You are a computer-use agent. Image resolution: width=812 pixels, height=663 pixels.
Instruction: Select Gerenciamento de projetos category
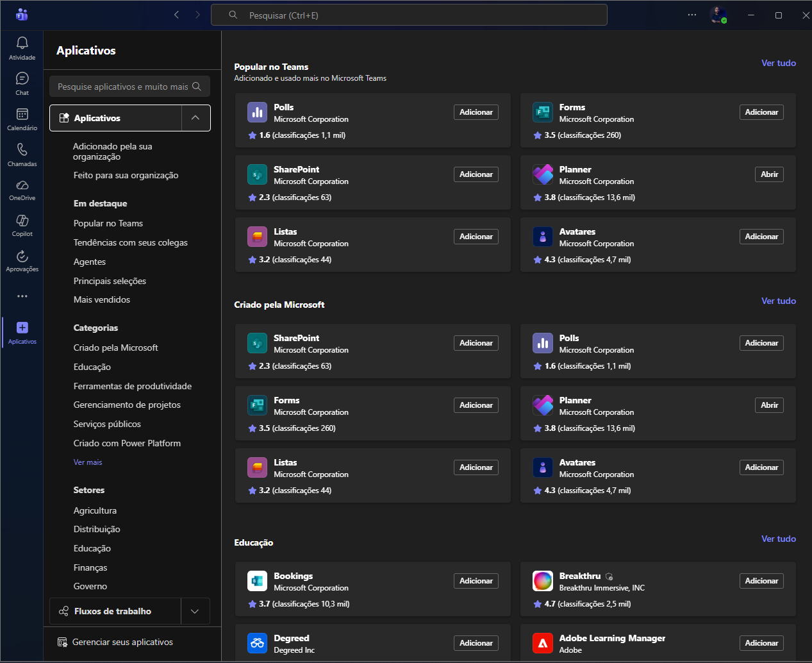click(127, 405)
